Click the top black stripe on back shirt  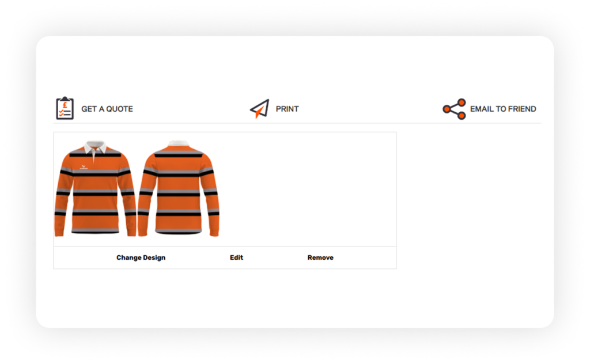coord(179,156)
